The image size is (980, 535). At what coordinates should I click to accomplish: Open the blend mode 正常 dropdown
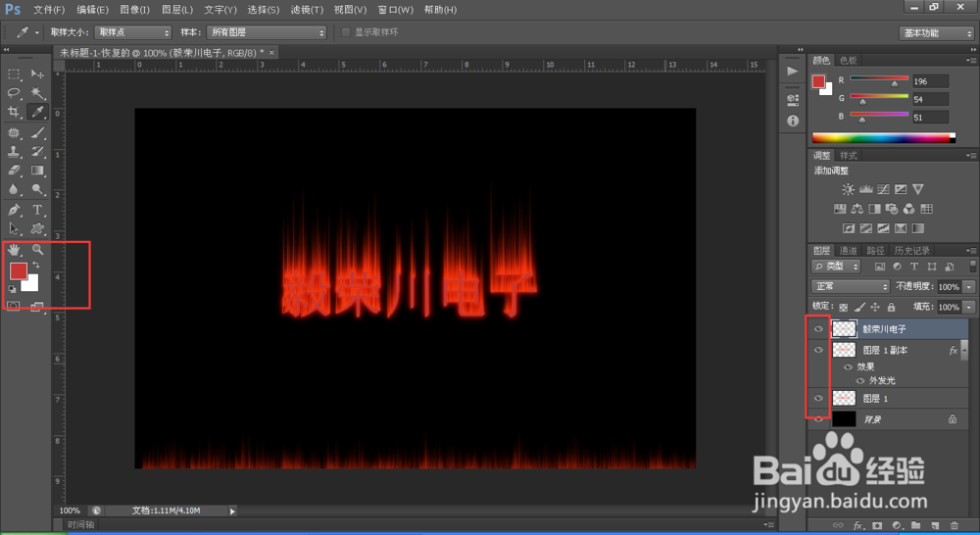[x=851, y=286]
